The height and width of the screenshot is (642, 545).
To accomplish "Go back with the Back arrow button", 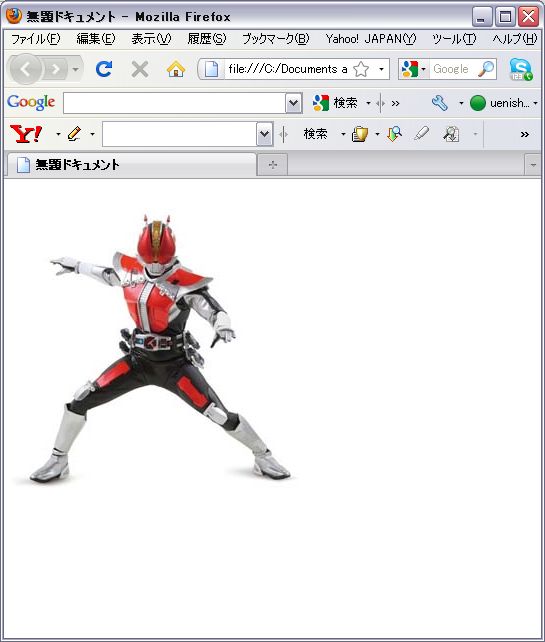I will [25, 69].
